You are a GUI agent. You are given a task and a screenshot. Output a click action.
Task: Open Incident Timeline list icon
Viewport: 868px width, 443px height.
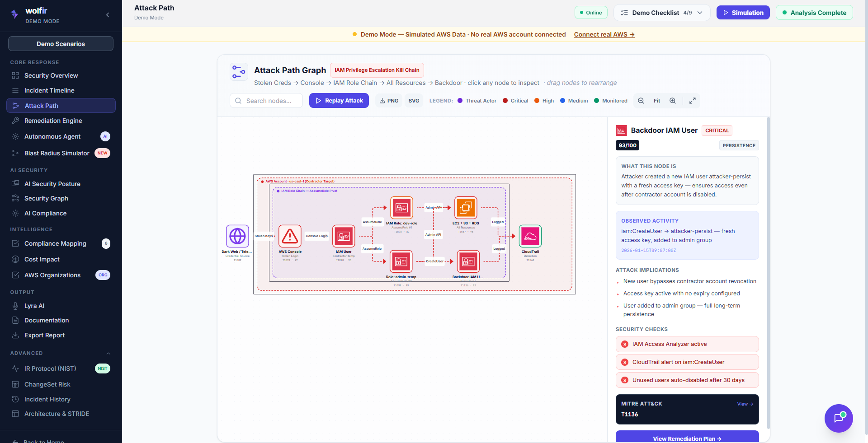pyautogui.click(x=15, y=90)
